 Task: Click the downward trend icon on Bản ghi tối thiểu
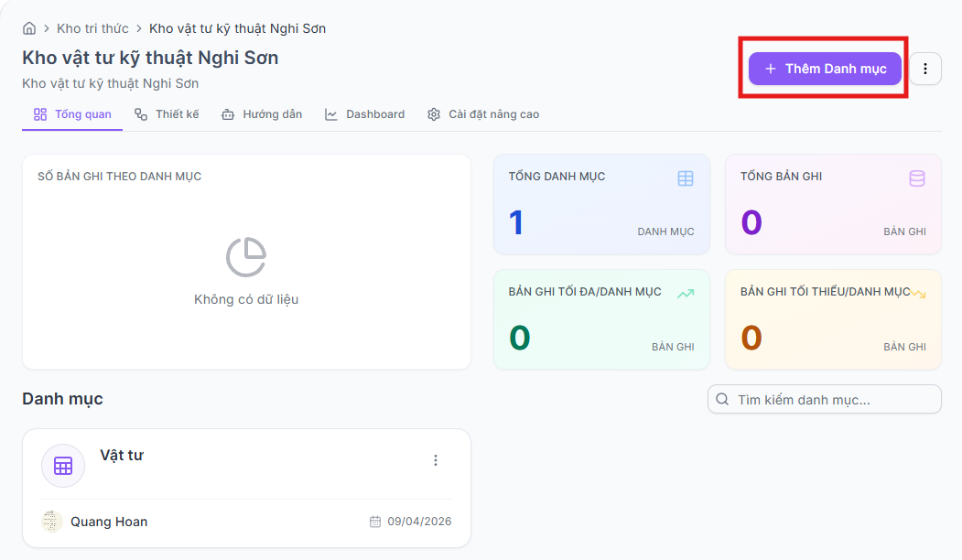(918, 294)
